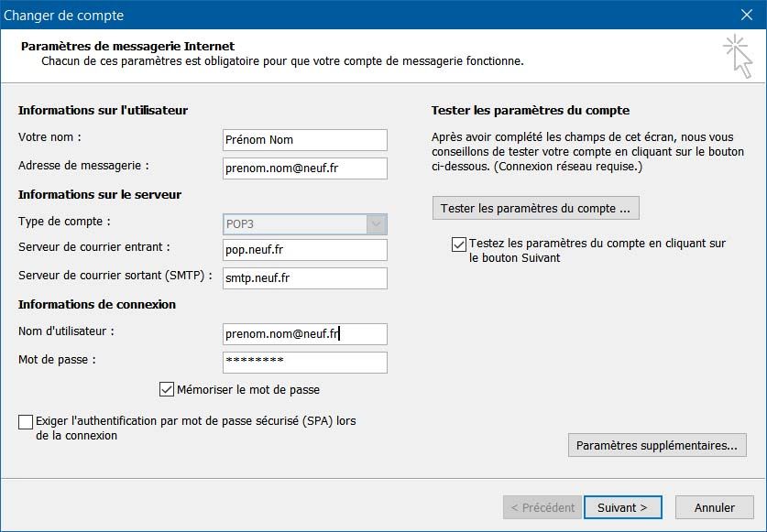Click the 'Suivant >' button
The width and height of the screenshot is (767, 532).
(623, 507)
